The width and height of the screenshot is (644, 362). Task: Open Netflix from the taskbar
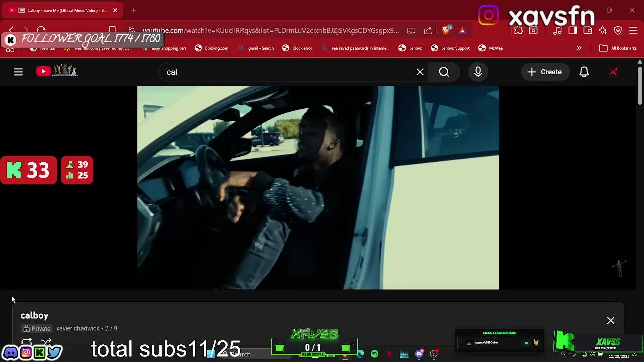point(389,354)
